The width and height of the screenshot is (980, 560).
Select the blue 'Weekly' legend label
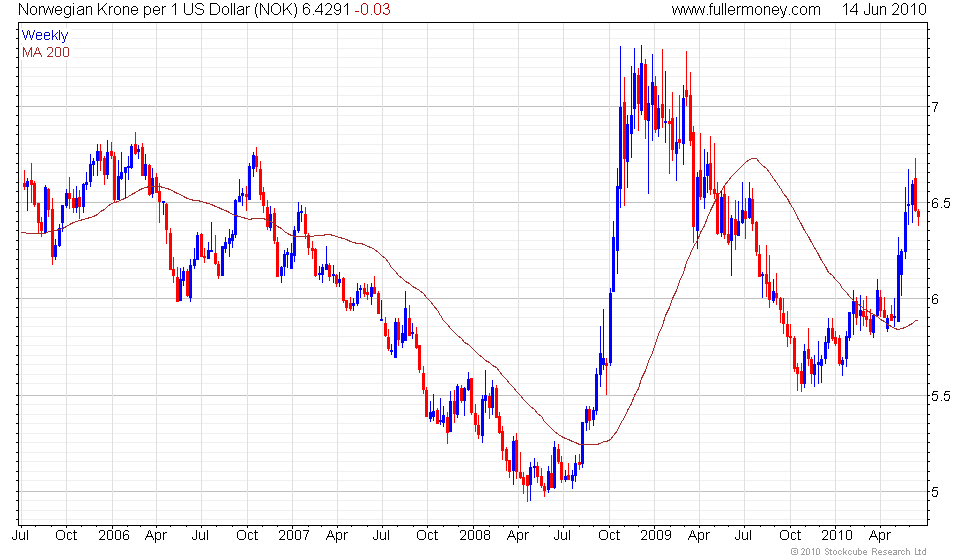click(x=44, y=36)
